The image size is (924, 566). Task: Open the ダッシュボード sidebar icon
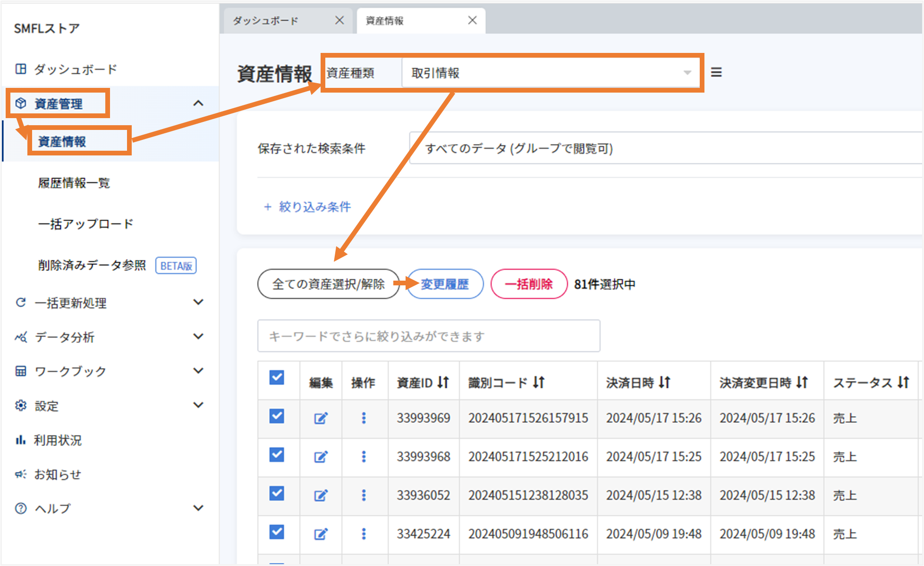pyautogui.click(x=20, y=69)
